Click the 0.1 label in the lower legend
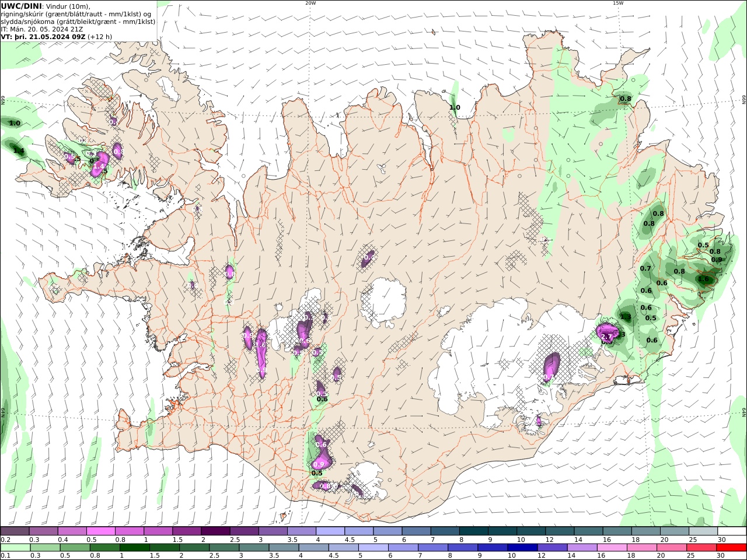747x560 pixels. [x=5, y=555]
